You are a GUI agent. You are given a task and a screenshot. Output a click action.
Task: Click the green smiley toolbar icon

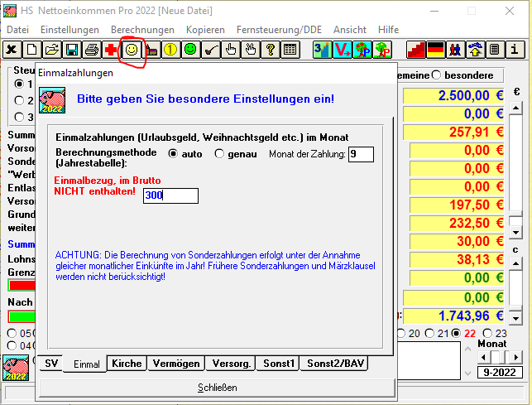(190, 50)
